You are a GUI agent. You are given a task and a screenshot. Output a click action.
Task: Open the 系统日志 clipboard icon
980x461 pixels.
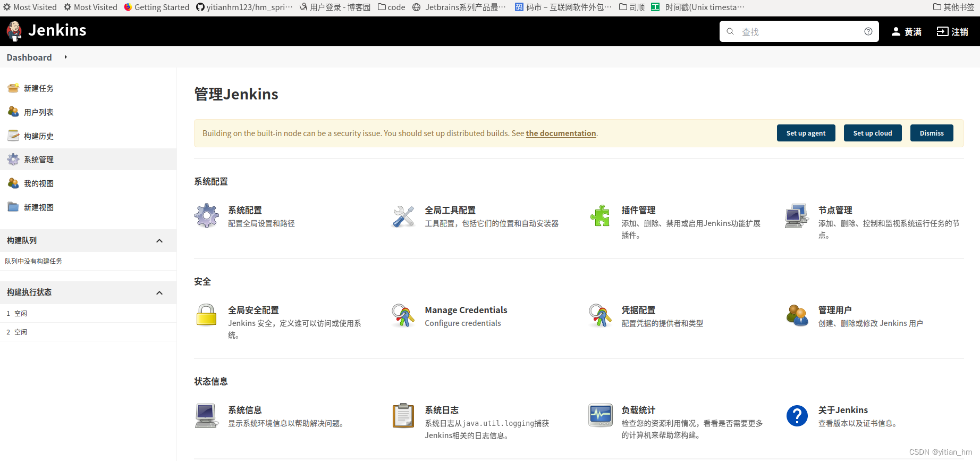pyautogui.click(x=403, y=415)
